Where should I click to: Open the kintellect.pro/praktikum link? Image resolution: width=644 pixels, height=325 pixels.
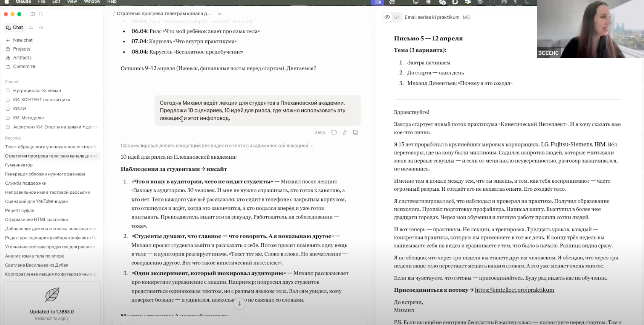pyautogui.click(x=514, y=290)
